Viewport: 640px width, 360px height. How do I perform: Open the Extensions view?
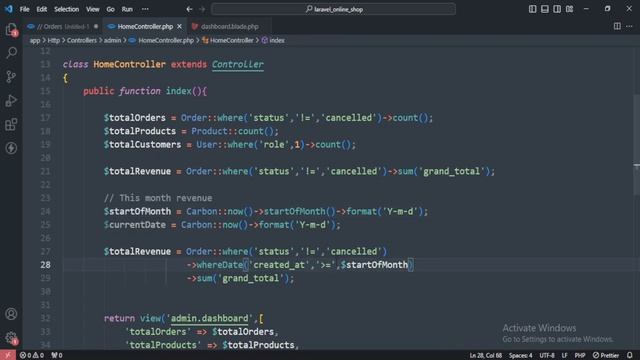click(11, 124)
